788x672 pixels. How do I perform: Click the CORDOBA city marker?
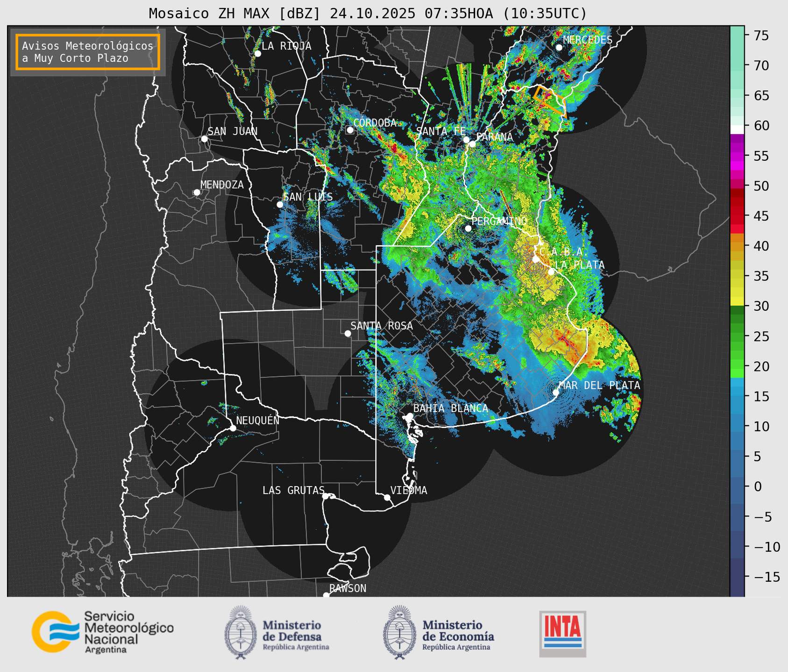pos(350,130)
